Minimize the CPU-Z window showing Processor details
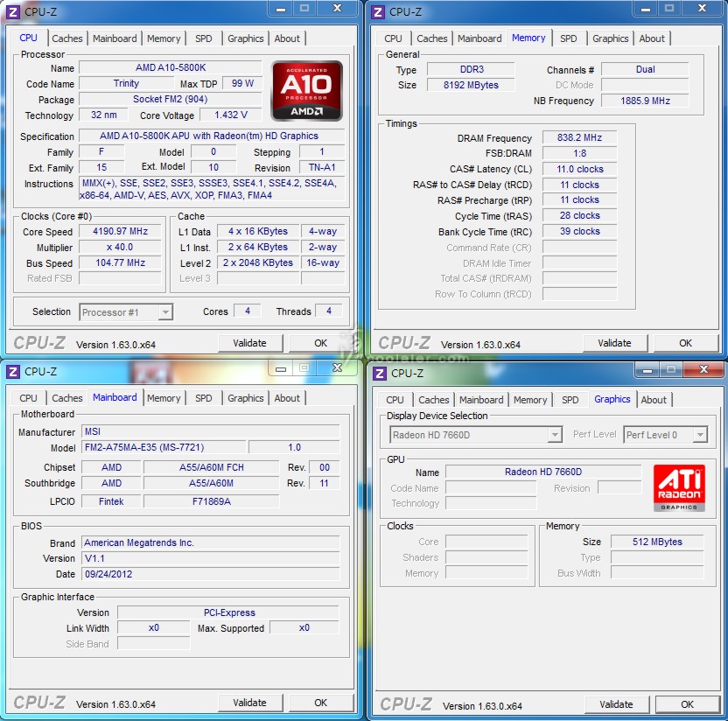This screenshot has height=721, width=728. (x=280, y=9)
